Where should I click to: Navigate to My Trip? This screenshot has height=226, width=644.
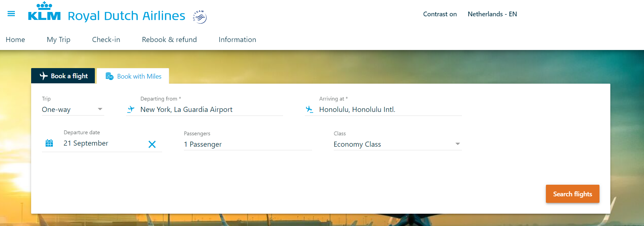58,39
